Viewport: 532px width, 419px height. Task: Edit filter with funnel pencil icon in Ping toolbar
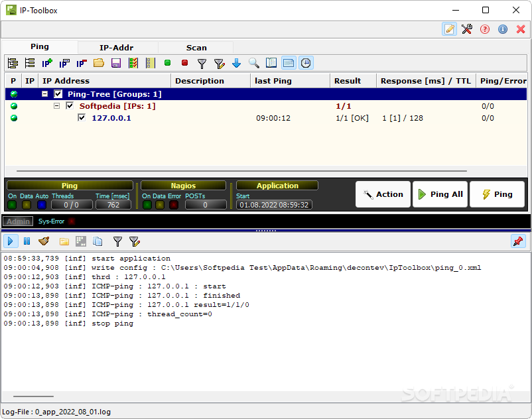(x=220, y=64)
